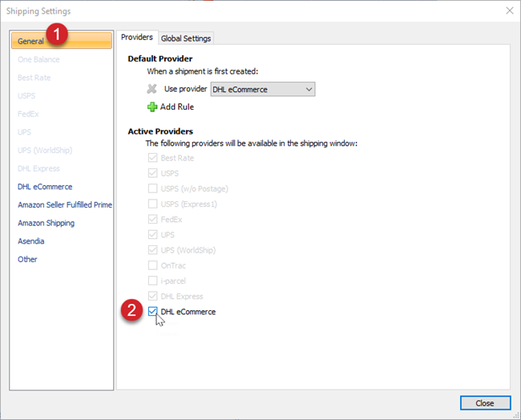Open Amazon Shipping sidebar section

click(x=46, y=223)
